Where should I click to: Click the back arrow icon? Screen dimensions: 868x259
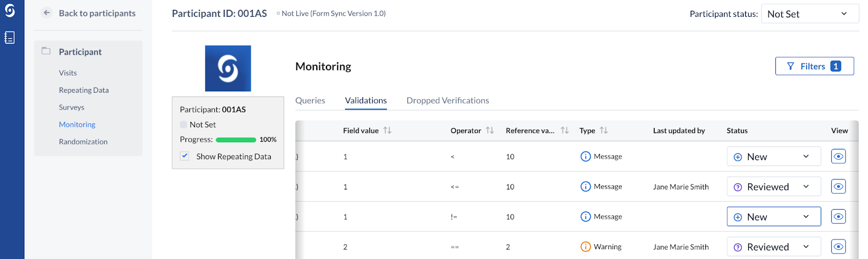[47, 13]
